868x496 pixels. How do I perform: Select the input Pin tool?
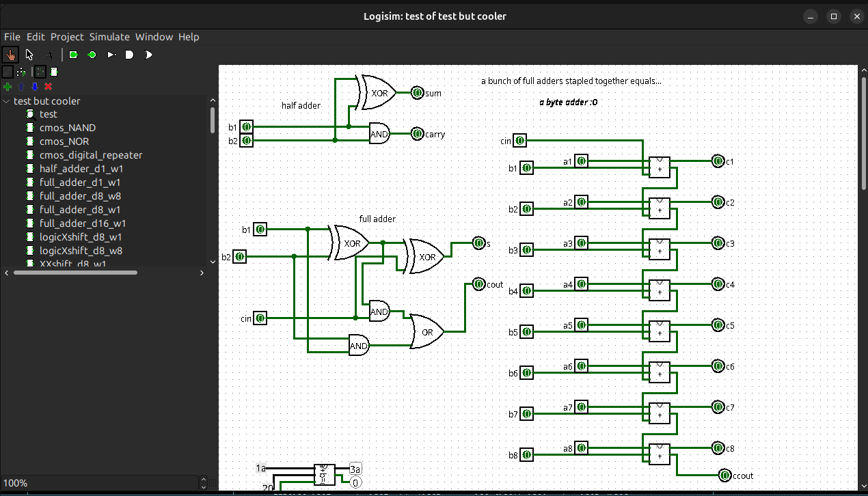[73, 54]
